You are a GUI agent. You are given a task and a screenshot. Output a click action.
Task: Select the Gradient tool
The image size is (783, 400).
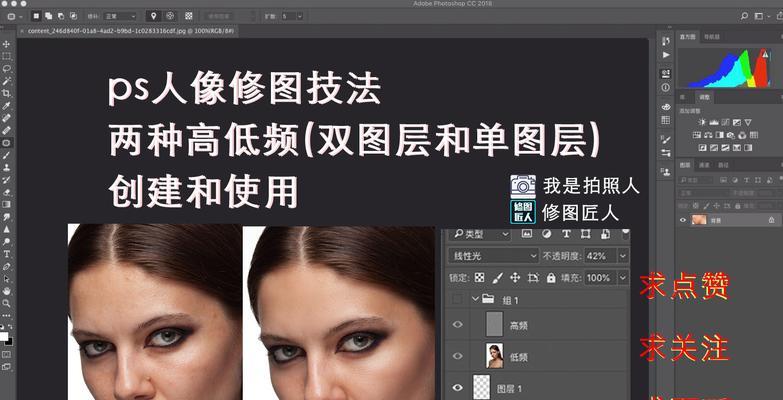point(7,204)
